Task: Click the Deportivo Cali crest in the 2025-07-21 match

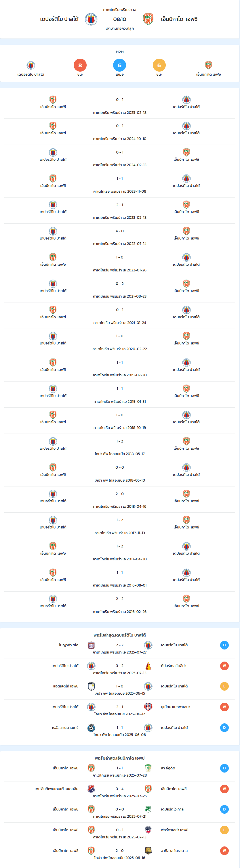Action: point(148,809)
